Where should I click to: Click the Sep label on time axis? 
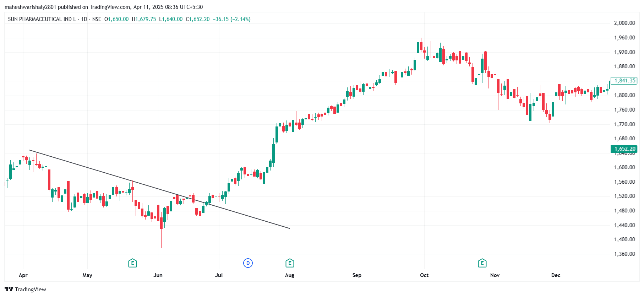(357, 275)
